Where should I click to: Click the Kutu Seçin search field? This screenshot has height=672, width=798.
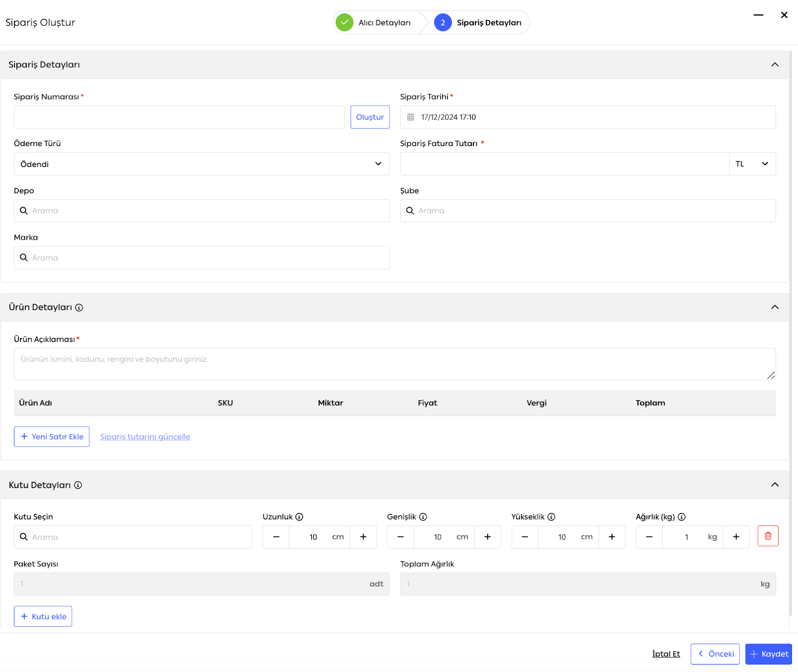(x=133, y=537)
